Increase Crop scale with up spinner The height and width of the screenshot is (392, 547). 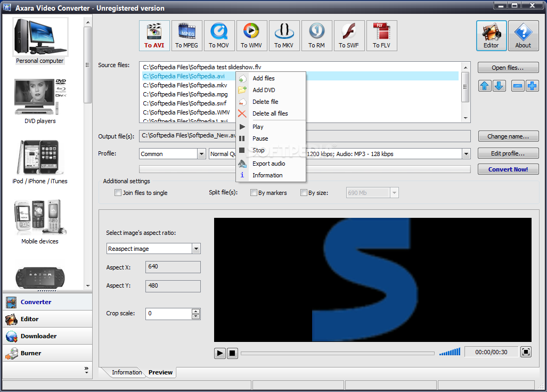pos(195,311)
